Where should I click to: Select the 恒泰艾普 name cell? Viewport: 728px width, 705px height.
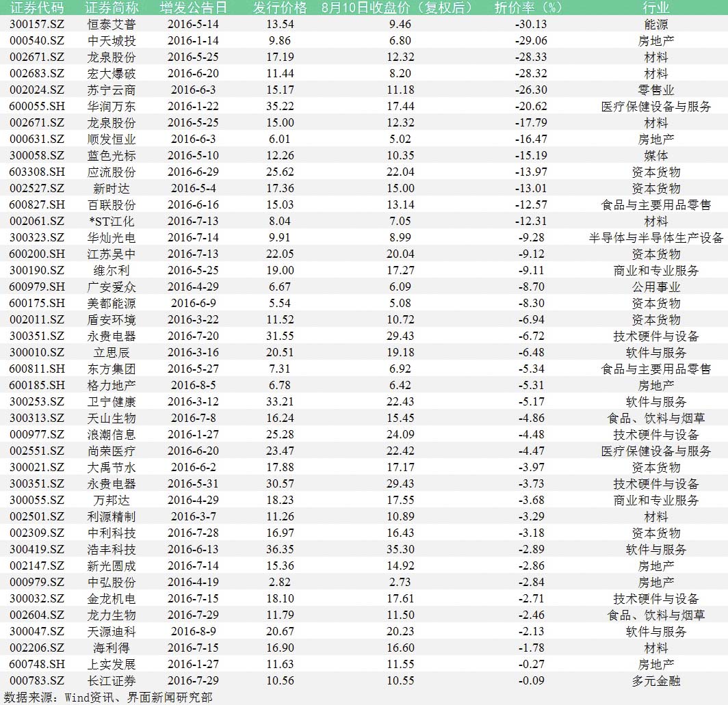click(112, 24)
